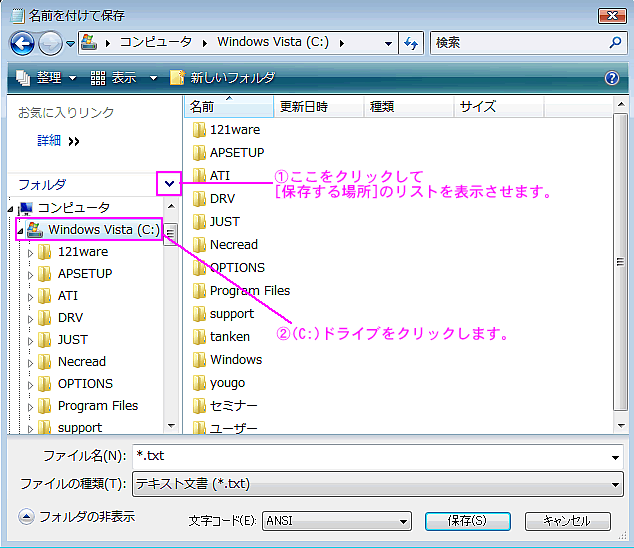The width and height of the screenshot is (634, 548).
Task: Select Necread folder icon in file list
Action: click(199, 245)
